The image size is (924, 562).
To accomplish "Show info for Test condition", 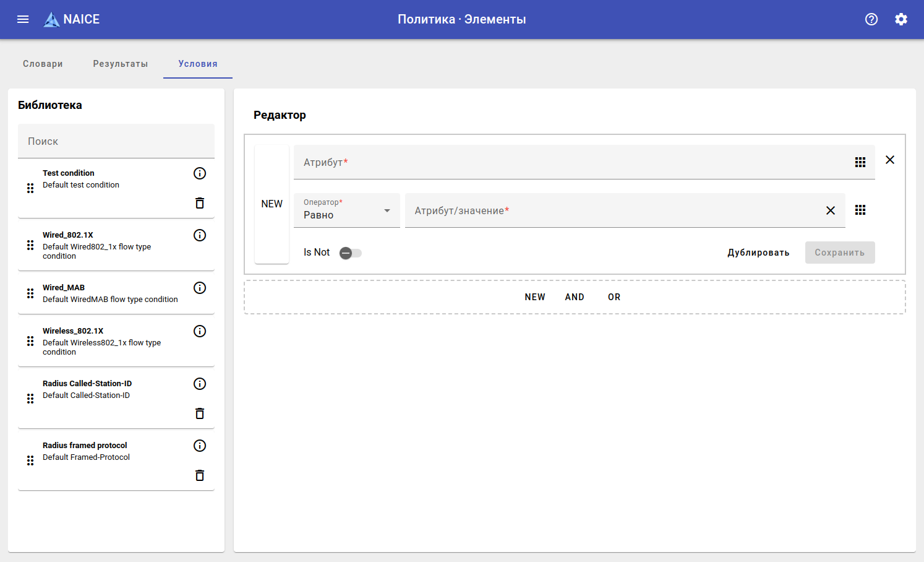I will pyautogui.click(x=200, y=173).
